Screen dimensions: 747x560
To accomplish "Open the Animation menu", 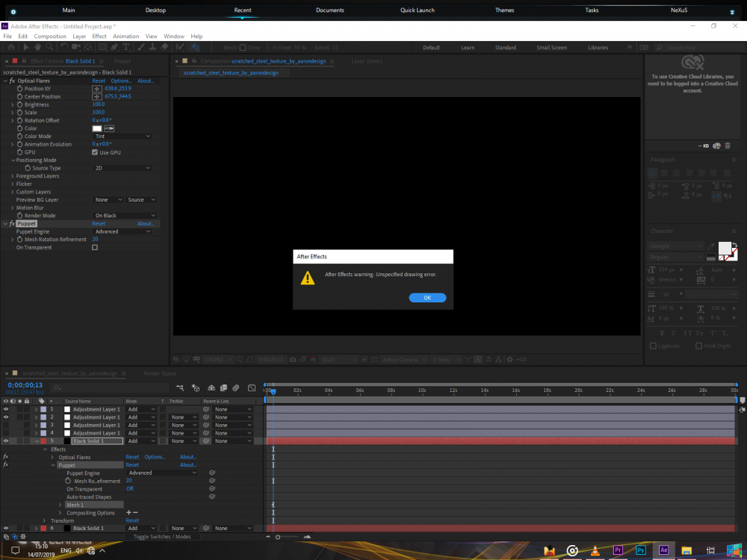I will pyautogui.click(x=125, y=36).
